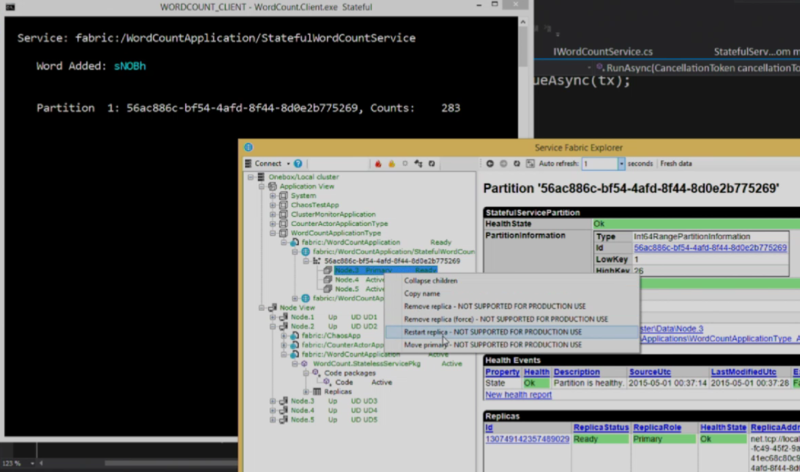The width and height of the screenshot is (800, 472).
Task: Switch to the IWordCountService.cs editor tab
Action: tap(603, 52)
